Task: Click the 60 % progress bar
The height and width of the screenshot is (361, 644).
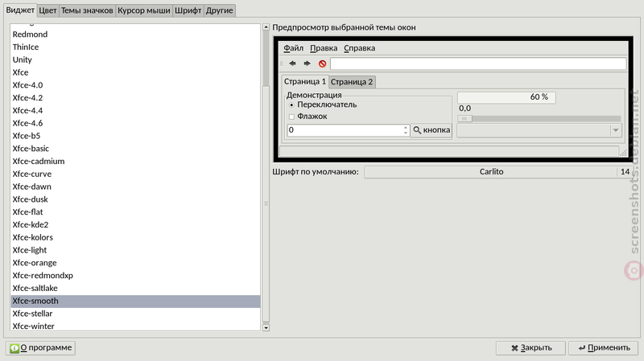Action: (506, 97)
